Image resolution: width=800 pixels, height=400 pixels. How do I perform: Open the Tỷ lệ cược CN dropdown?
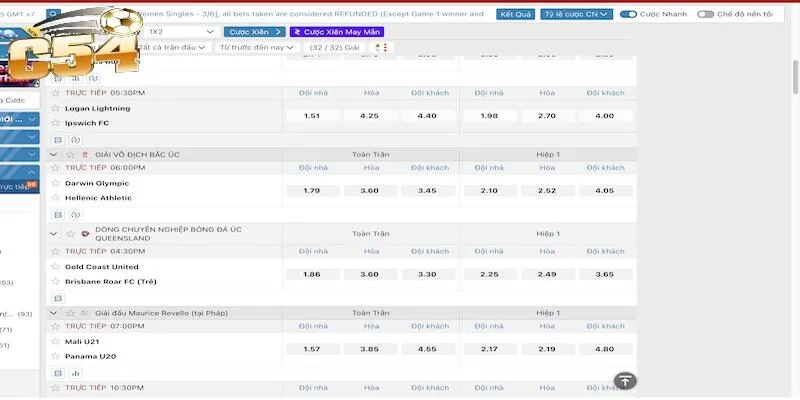pos(577,15)
